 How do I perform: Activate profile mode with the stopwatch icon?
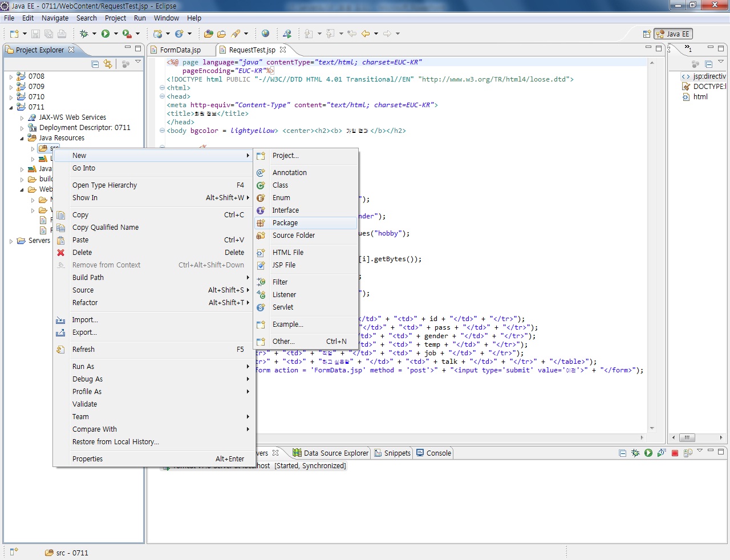click(x=662, y=452)
